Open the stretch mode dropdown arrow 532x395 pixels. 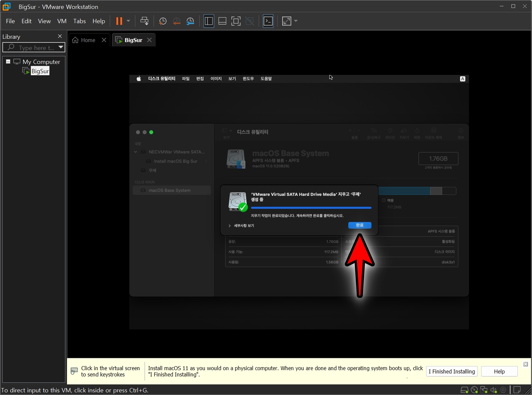[296, 21]
